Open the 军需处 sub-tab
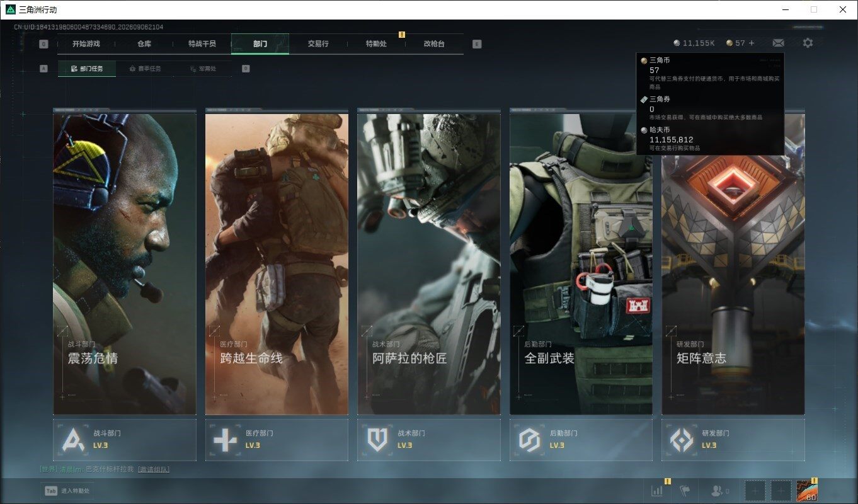The image size is (858, 504). 203,69
